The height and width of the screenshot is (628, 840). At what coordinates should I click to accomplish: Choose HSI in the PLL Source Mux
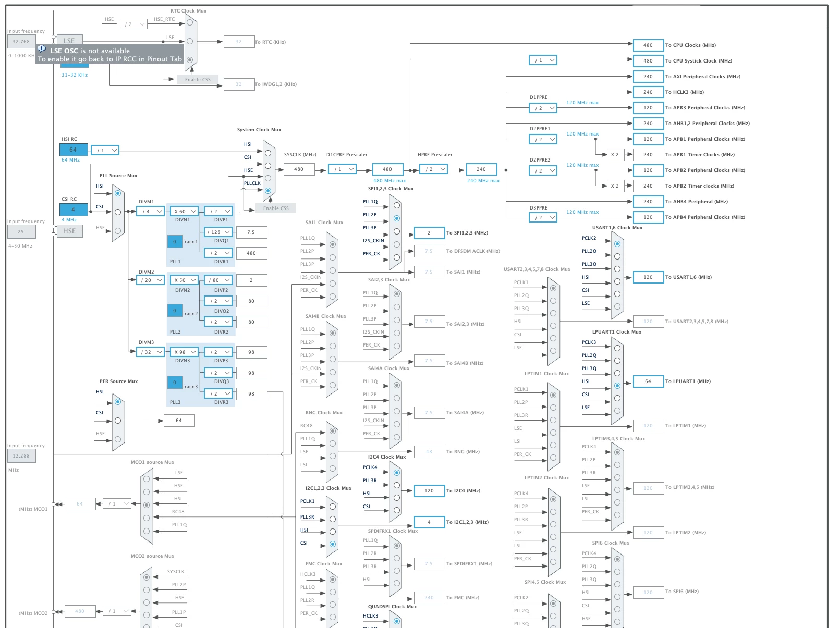click(x=118, y=193)
